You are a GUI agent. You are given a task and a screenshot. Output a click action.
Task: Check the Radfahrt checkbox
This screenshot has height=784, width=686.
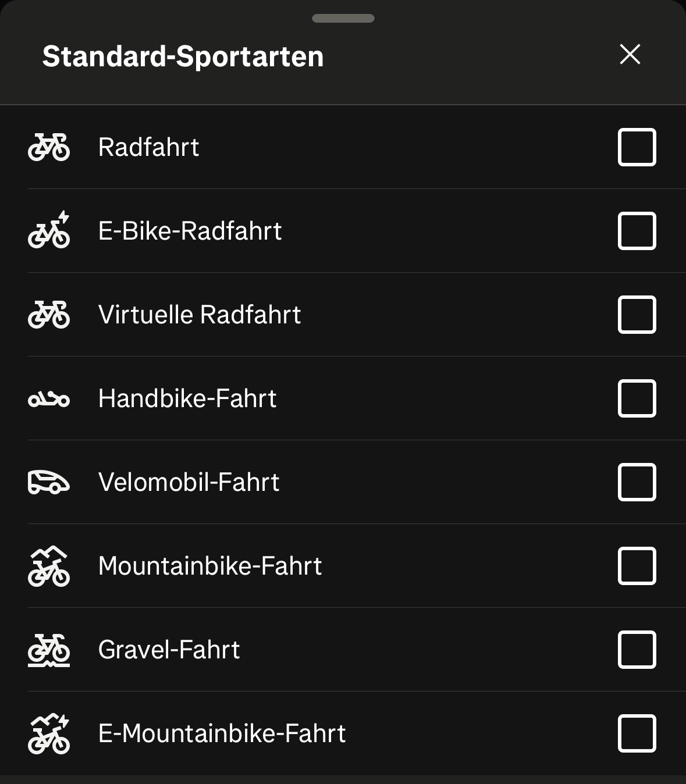pyautogui.click(x=637, y=147)
